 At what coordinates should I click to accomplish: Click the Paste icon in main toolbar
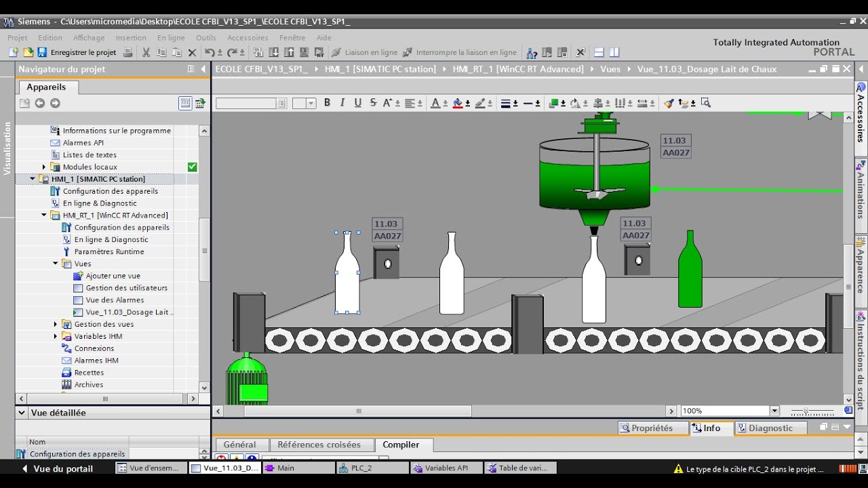[x=177, y=52]
